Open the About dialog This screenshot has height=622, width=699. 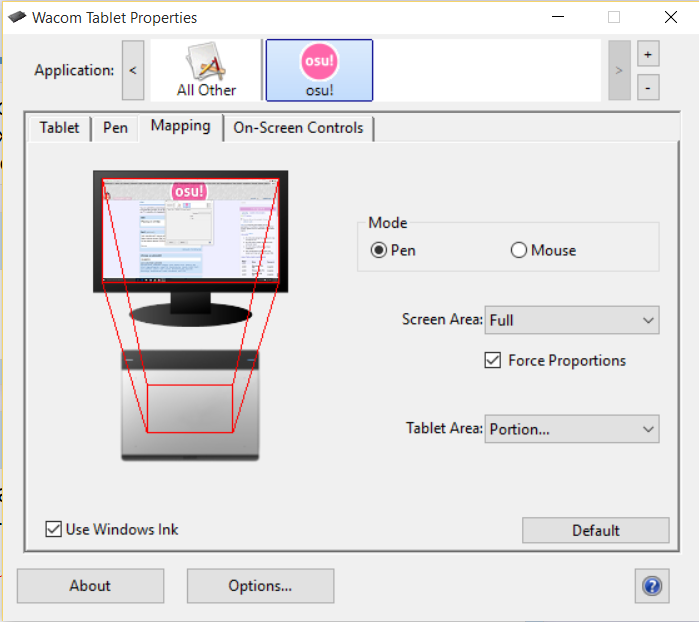point(90,586)
